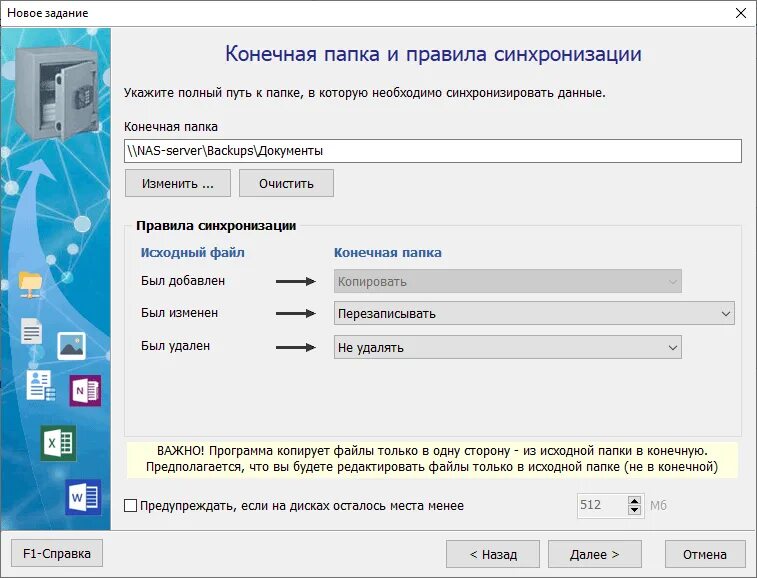
Task: Click the Excel icon in the sidebar
Action: (58, 443)
